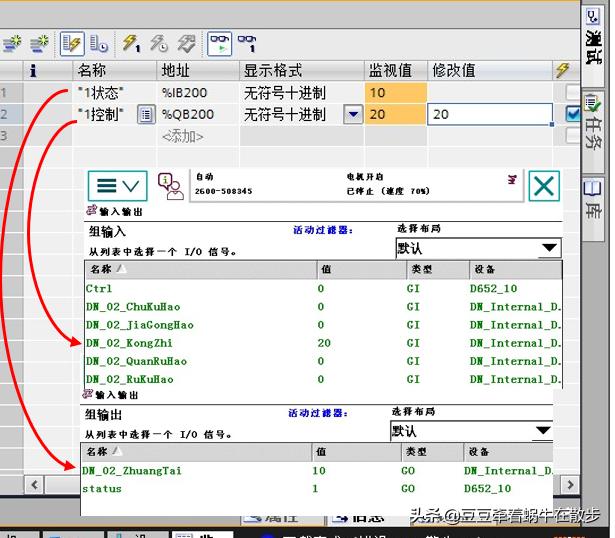Open the teach pendant hamburger menu
Screen dimensions: 615x538
click(118, 185)
